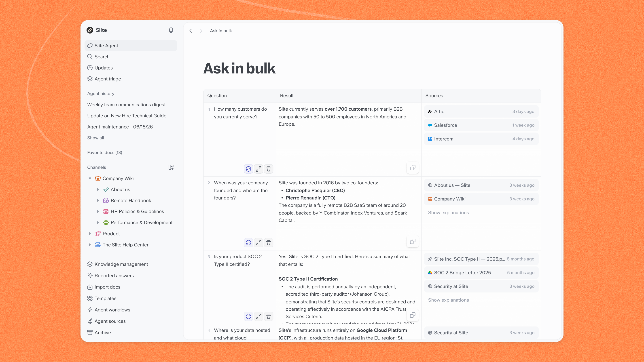Regenerate answer for the SOC 2 question
Screen dimensions: 644x362
248,316
